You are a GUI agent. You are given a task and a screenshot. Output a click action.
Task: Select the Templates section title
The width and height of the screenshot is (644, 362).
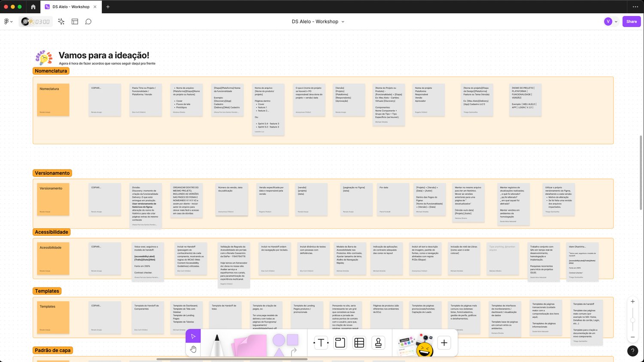(x=47, y=291)
